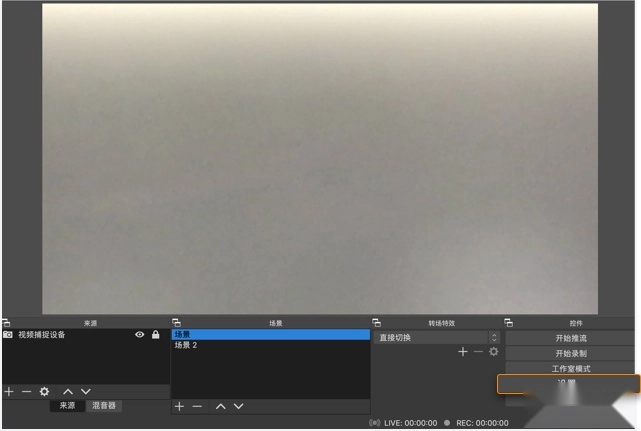This screenshot has width=641, height=431.
Task: Open transition properties gear icon
Action: coord(493,352)
